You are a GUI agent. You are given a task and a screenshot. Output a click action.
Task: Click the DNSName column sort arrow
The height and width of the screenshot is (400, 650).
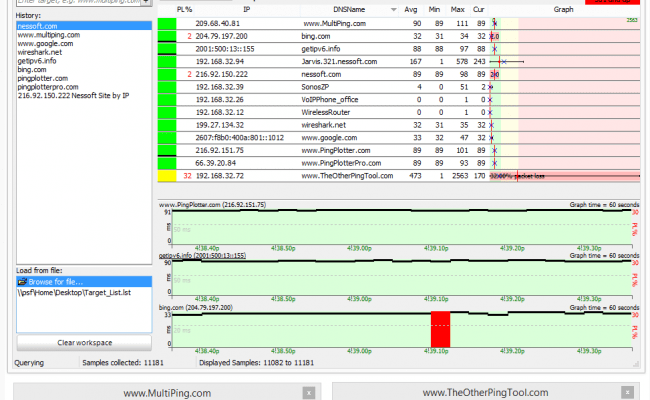tap(393, 10)
